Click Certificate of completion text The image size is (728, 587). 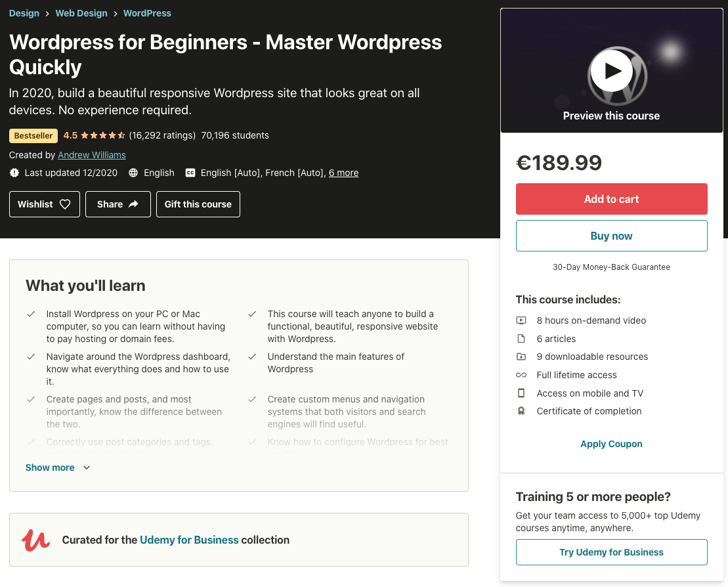click(x=589, y=411)
